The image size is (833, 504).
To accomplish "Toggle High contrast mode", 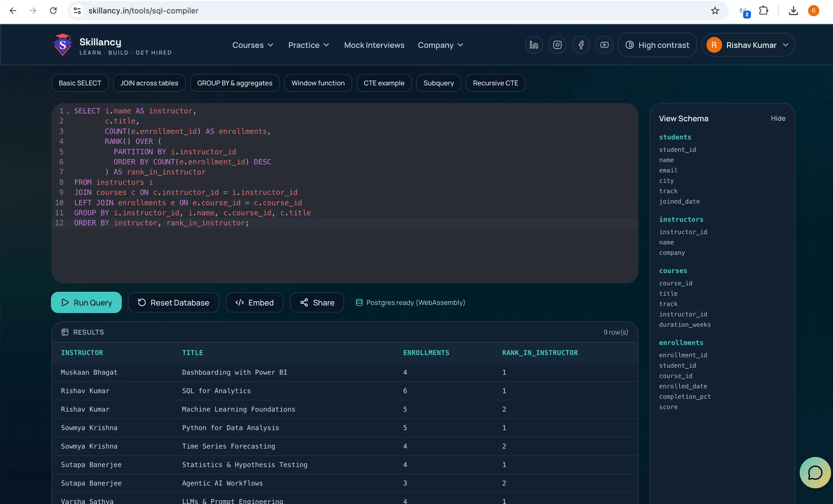I will coord(657,45).
